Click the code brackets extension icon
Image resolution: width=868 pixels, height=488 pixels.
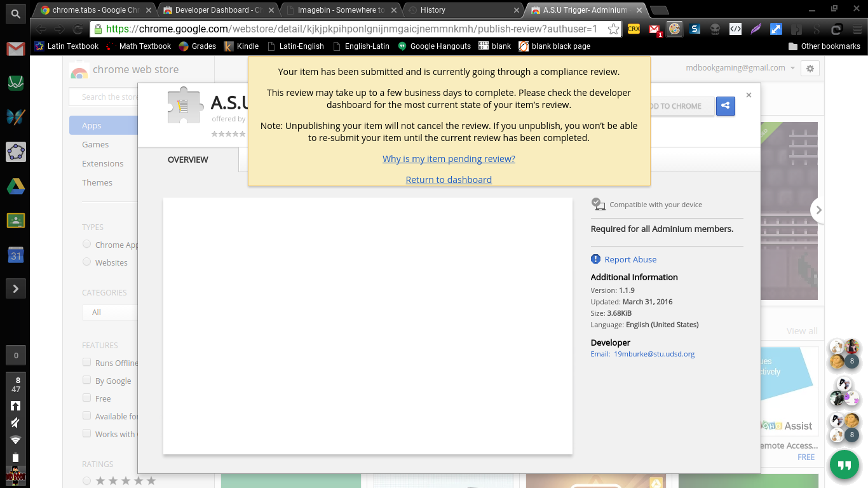click(735, 29)
